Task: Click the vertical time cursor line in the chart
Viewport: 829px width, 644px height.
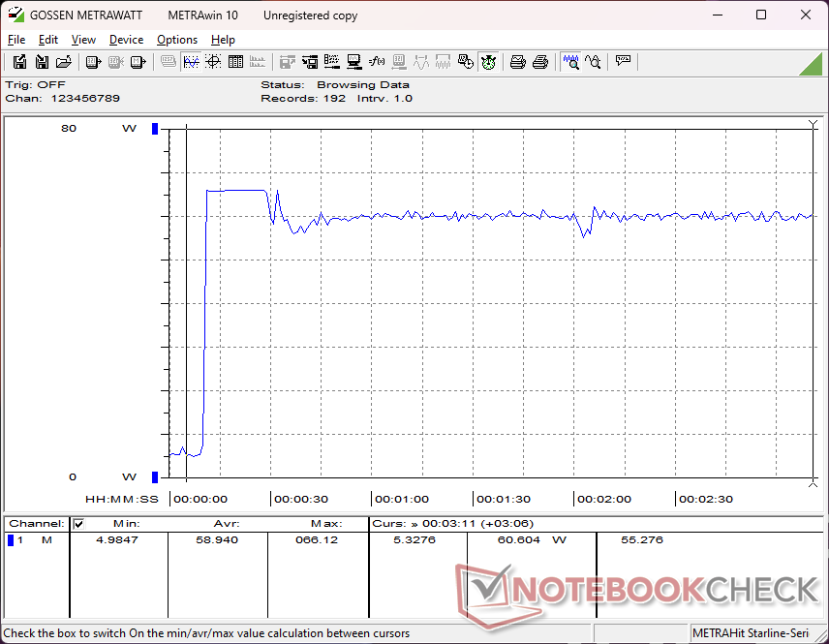Action: point(187,303)
